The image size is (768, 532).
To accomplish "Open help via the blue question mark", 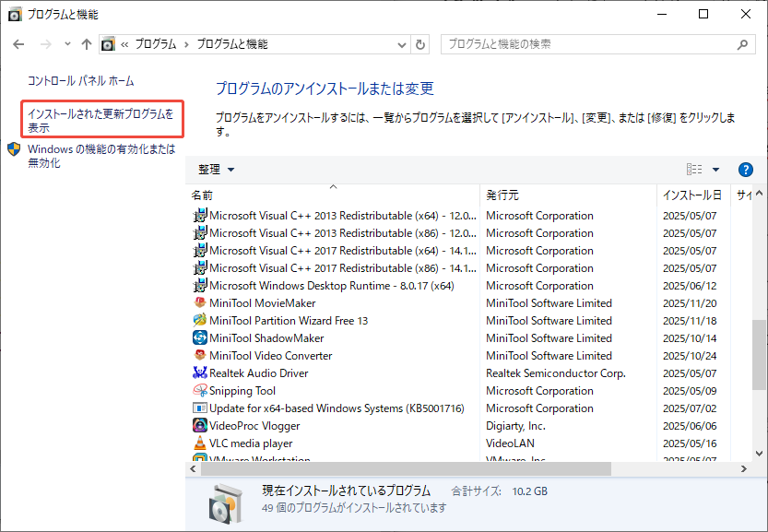I will pos(744,169).
